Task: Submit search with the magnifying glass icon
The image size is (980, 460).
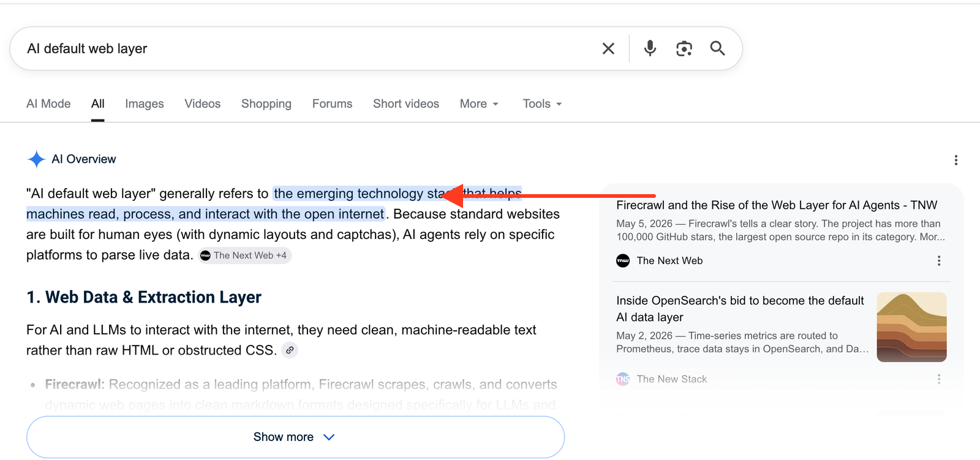Action: [x=717, y=48]
